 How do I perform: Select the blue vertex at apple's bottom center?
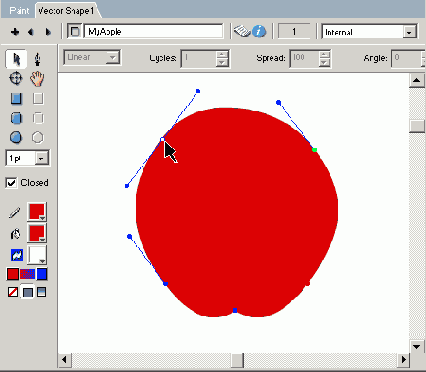click(235, 310)
